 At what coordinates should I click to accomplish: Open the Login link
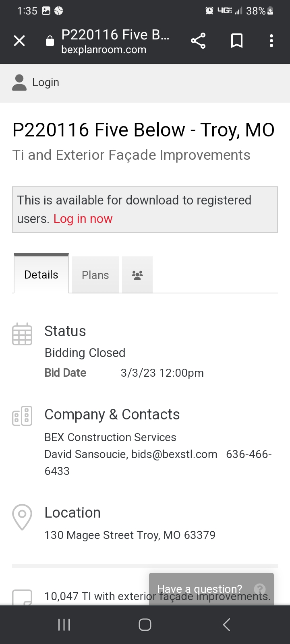click(x=46, y=83)
